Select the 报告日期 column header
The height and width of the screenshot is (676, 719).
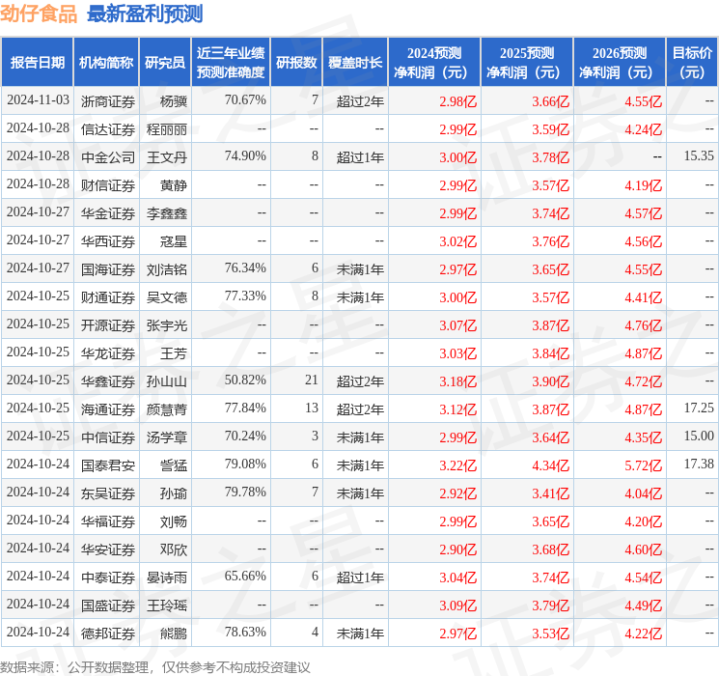(x=37, y=62)
